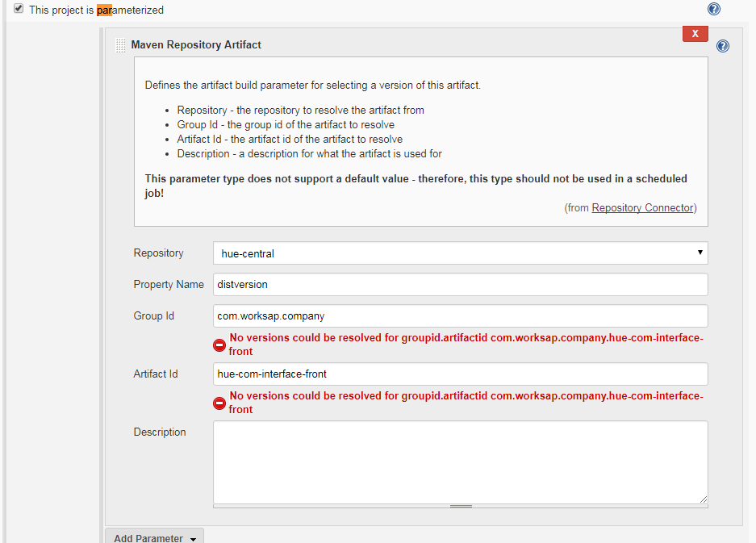Screen dimensions: 756x543
Task: Click the help icon beside the parameterized checkbox
Action: (x=713, y=9)
